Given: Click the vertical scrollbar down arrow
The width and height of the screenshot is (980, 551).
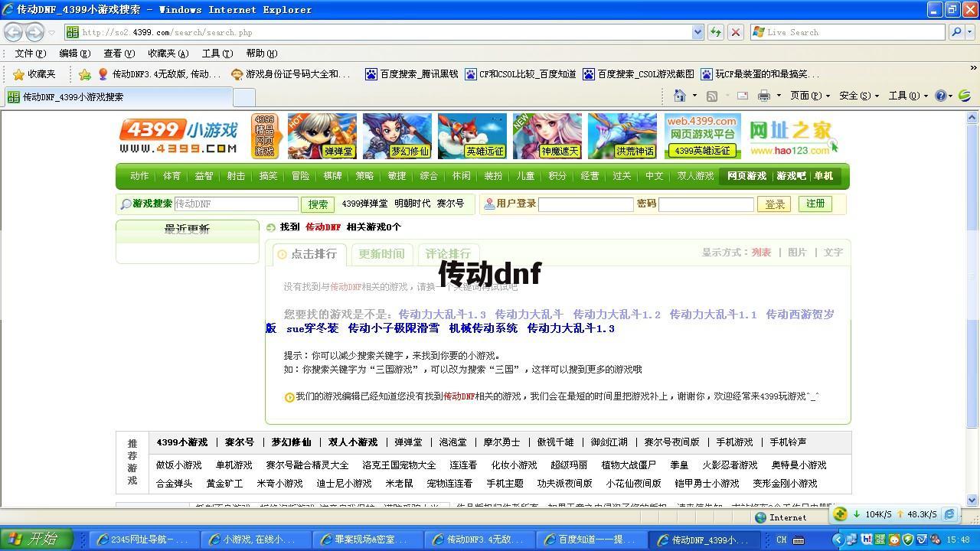Looking at the screenshot, I should tap(972, 500).
